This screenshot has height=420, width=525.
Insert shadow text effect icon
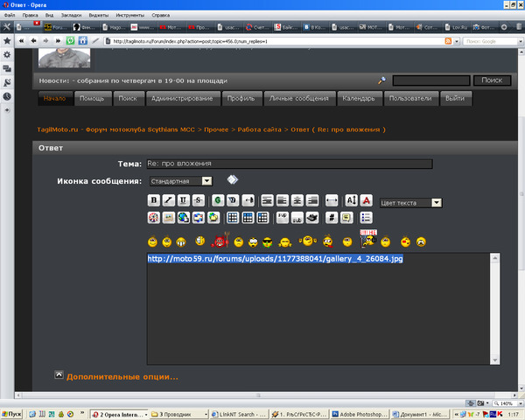[233, 200]
